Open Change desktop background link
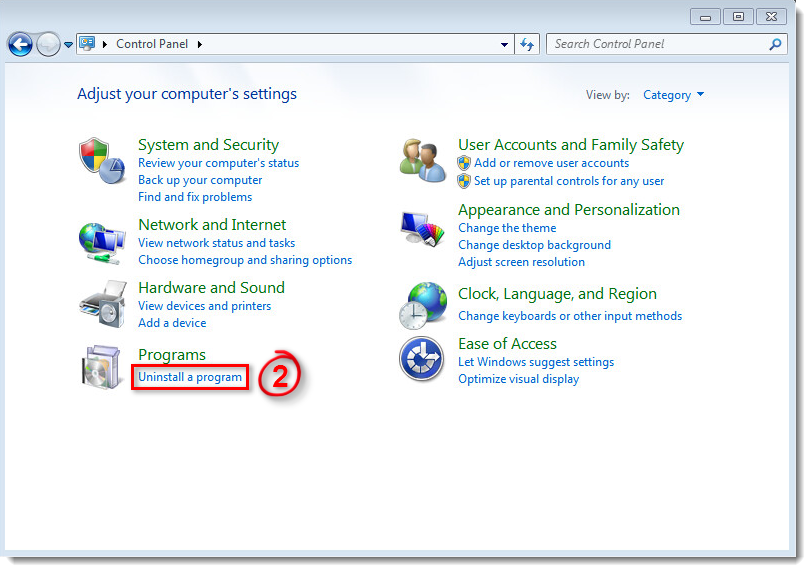 tap(535, 245)
